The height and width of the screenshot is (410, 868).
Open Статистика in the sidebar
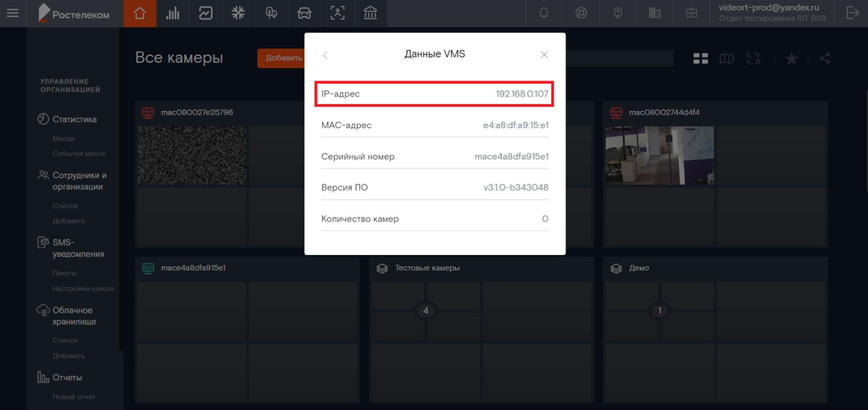(75, 119)
